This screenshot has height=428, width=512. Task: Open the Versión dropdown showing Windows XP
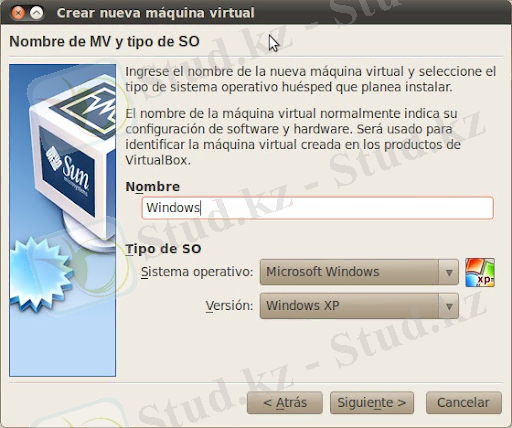359,306
